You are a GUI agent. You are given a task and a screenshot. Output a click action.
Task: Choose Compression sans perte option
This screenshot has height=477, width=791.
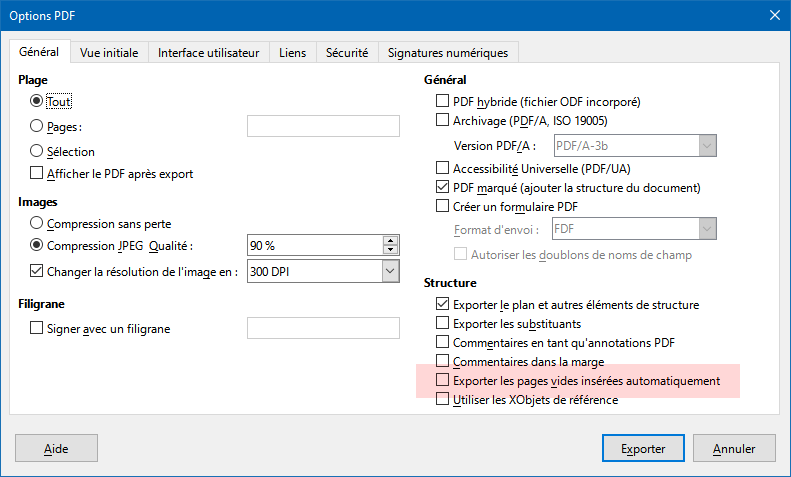36,223
